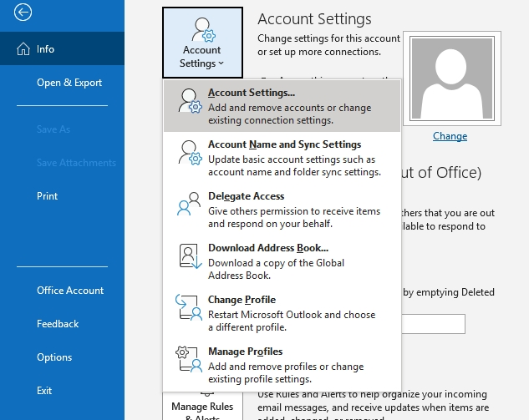Choose Account Settings... menu entry
Image resolution: width=529 pixels, height=420 pixels.
point(282,106)
